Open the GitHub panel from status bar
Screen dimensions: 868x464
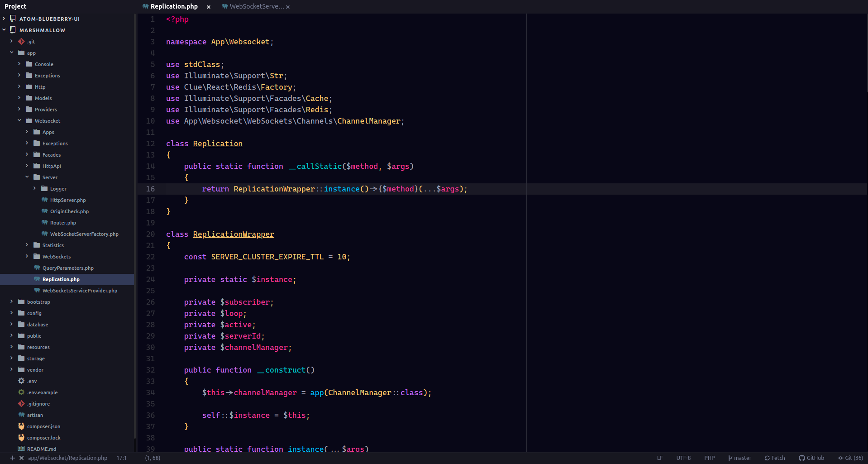pyautogui.click(x=811, y=458)
